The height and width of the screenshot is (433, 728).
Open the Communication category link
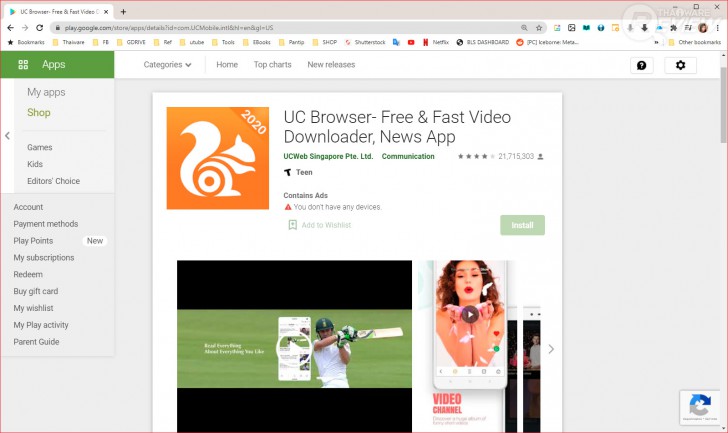pyautogui.click(x=408, y=156)
